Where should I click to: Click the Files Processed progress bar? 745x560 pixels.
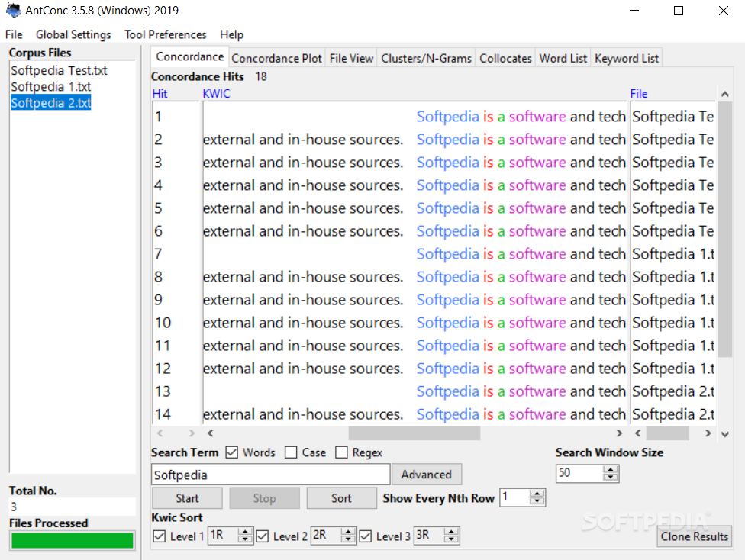73,540
